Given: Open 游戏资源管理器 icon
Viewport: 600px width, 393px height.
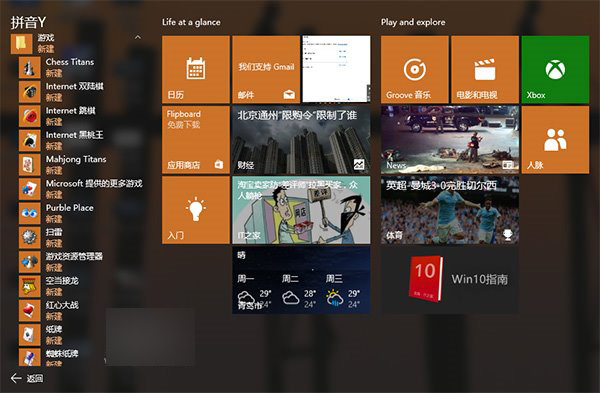Looking at the screenshot, I should [29, 262].
